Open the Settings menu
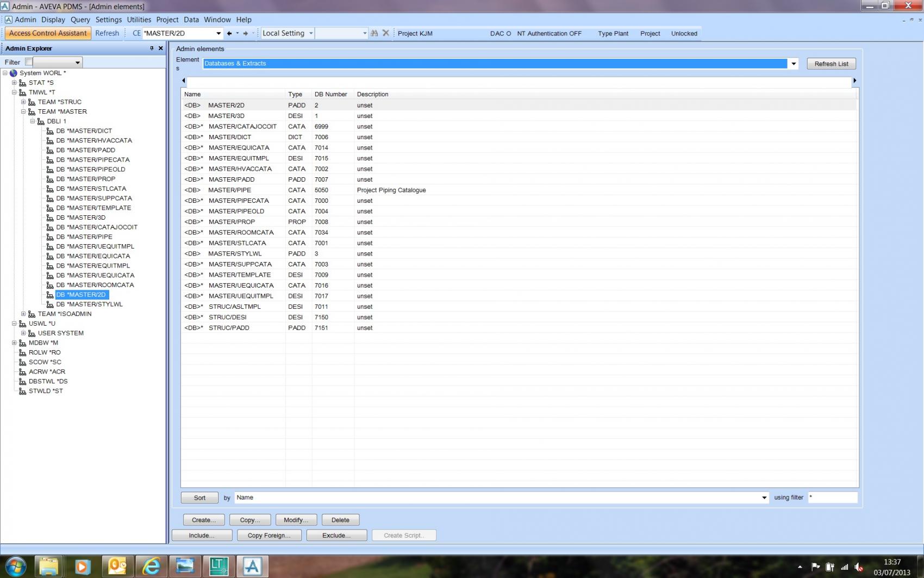This screenshot has height=578, width=924. [x=109, y=20]
